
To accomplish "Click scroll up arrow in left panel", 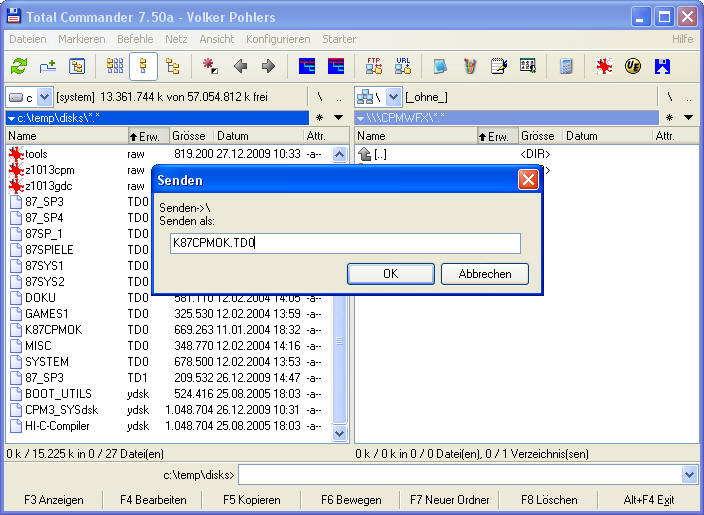I will (339, 154).
